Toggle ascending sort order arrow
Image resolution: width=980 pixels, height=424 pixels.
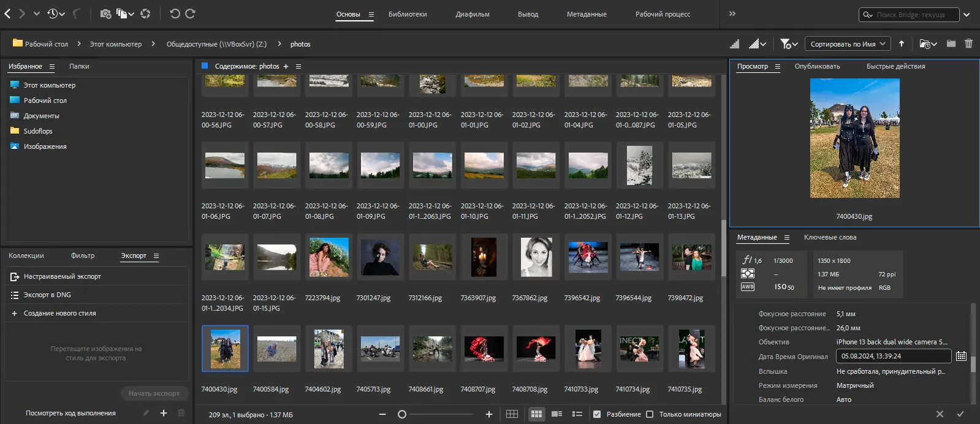(902, 44)
